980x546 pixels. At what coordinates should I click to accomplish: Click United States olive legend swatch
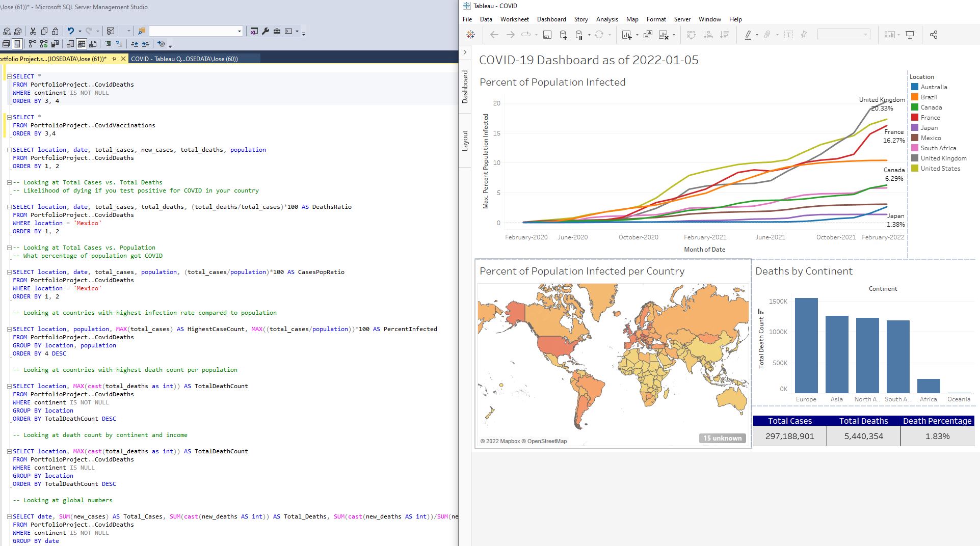(915, 169)
